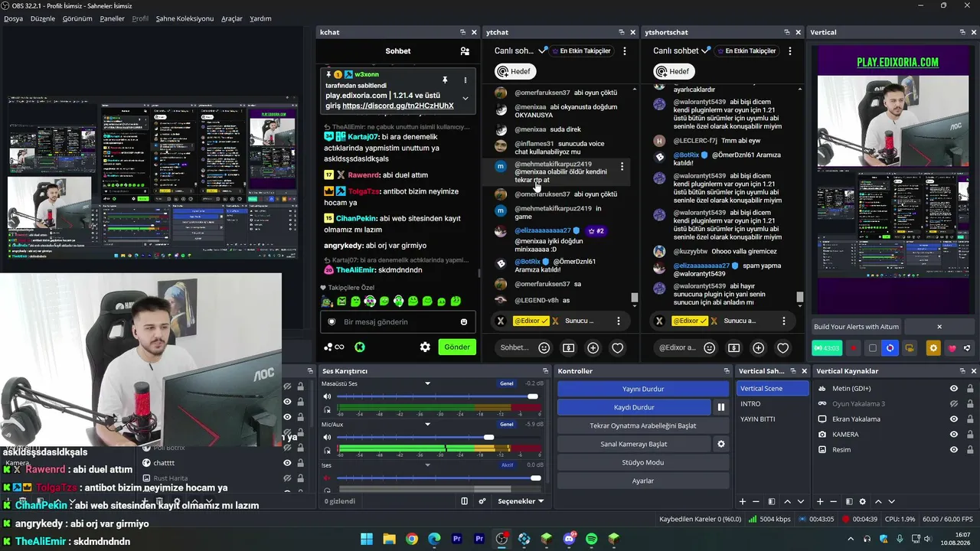Screen dimensions: 980x551
Task: Open Masaüstü Ses dropdown arrow
Action: pos(427,383)
